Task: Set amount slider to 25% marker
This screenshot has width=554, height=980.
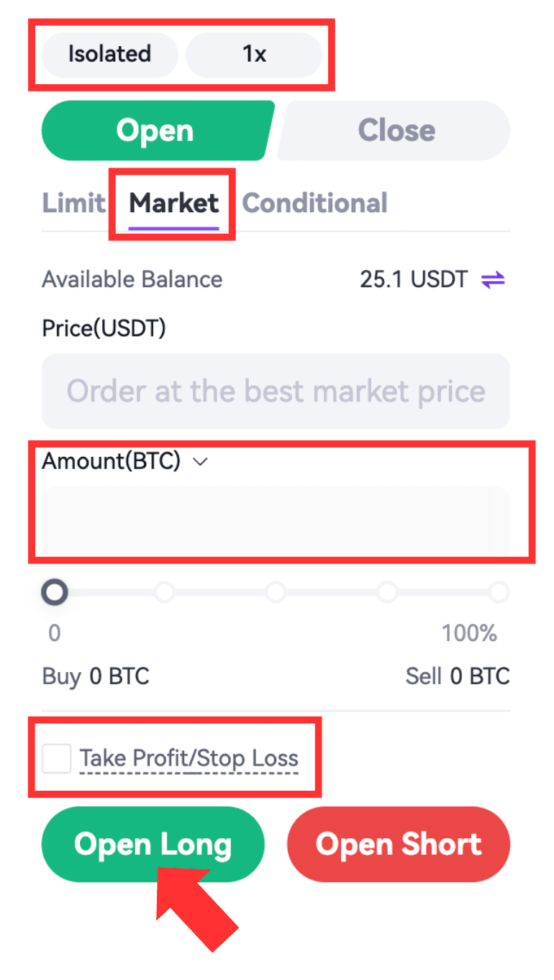Action: tap(165, 593)
